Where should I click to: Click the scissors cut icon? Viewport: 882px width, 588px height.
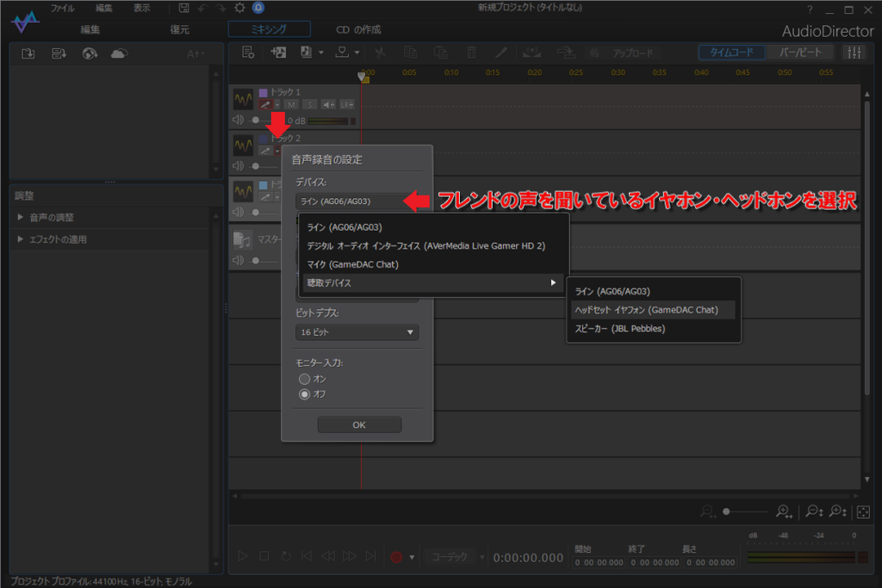click(380, 53)
